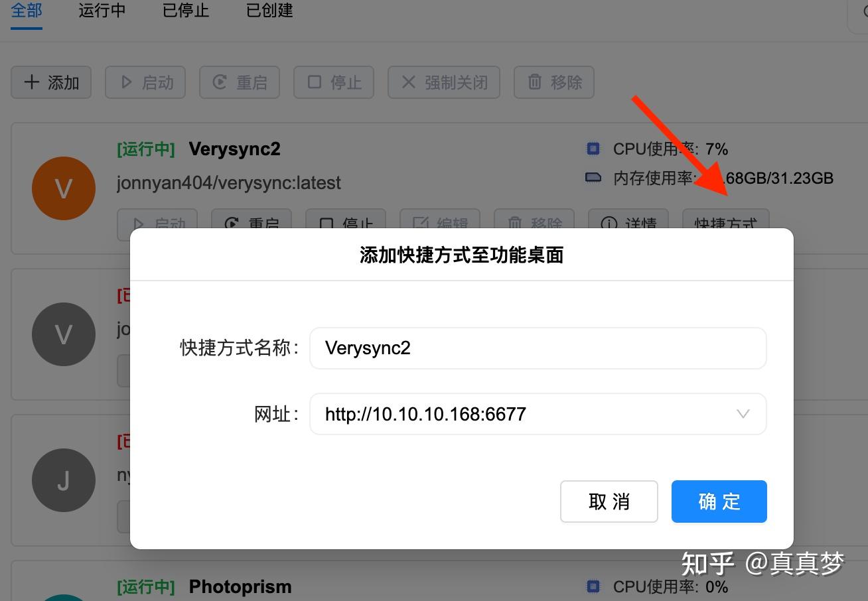868x601 pixels.
Task: Click the 移除 trash icon in the toolbar
Action: (x=536, y=82)
